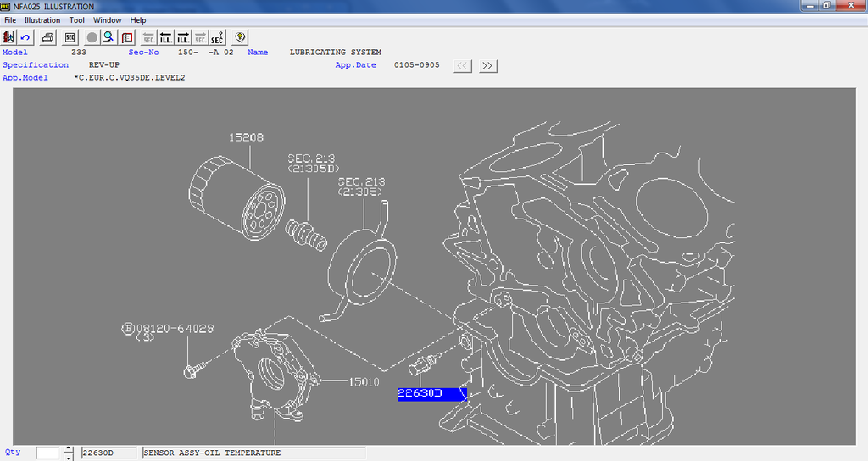Click the SEC question mark icon
This screenshot has height=461, width=868.
218,37
